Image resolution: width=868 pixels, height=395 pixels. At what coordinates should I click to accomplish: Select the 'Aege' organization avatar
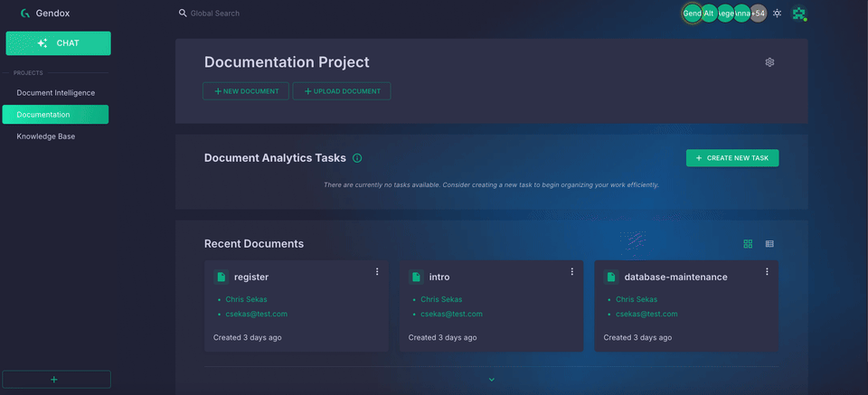726,14
